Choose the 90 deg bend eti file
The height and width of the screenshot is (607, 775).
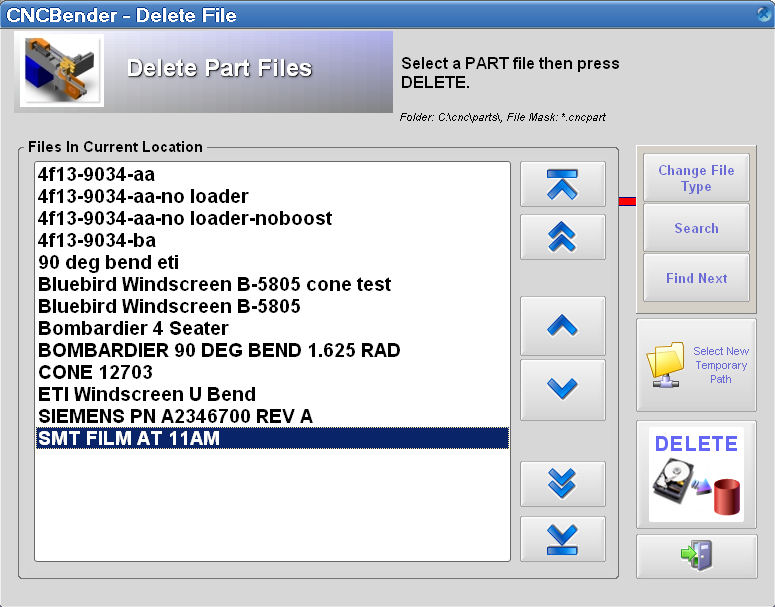(x=109, y=262)
